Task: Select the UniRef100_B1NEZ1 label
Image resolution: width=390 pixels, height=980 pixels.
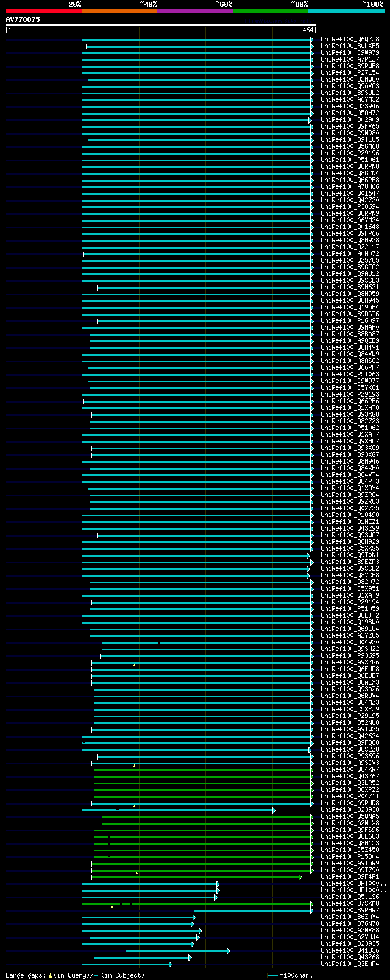Action: (350, 521)
